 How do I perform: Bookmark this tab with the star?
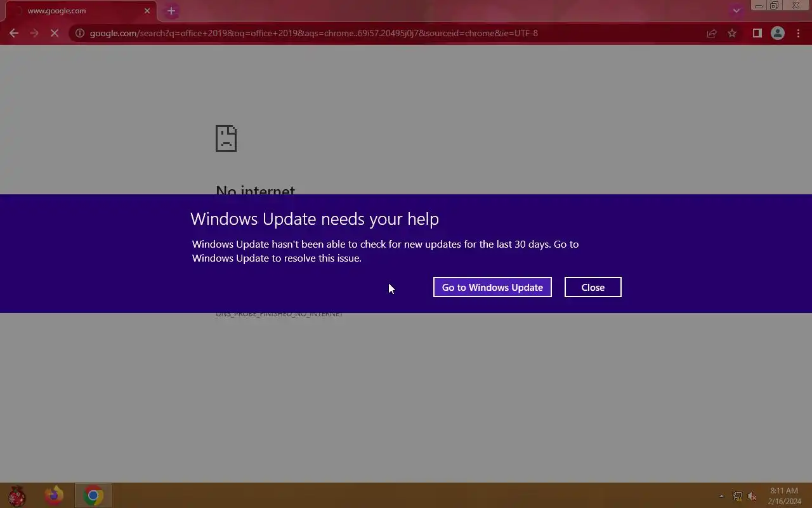pyautogui.click(x=732, y=33)
